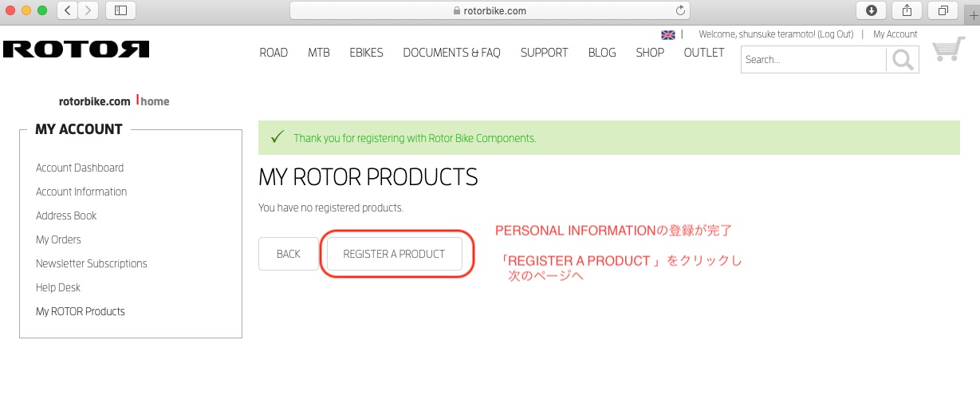Screen dimensions: 980x419
Task: Click REGISTER A PRODUCT button
Action: click(394, 254)
